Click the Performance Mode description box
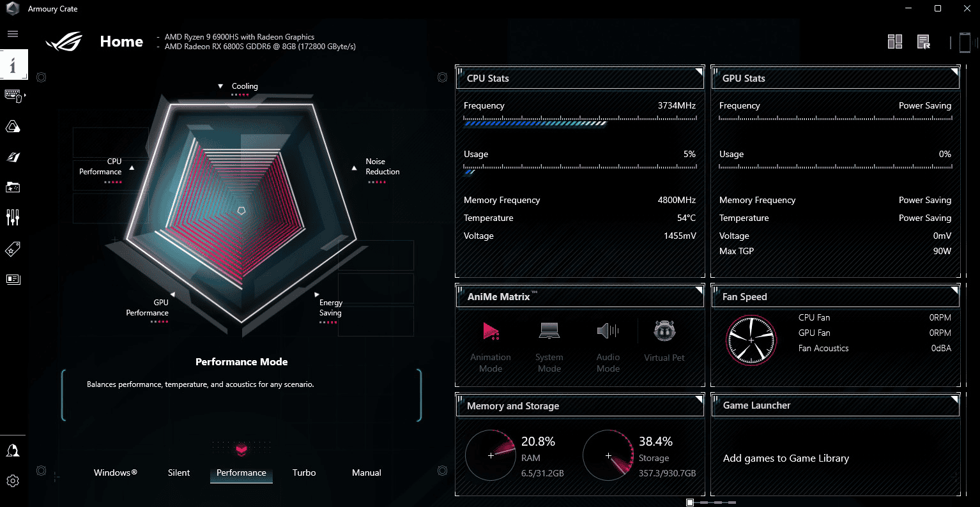 (x=241, y=396)
